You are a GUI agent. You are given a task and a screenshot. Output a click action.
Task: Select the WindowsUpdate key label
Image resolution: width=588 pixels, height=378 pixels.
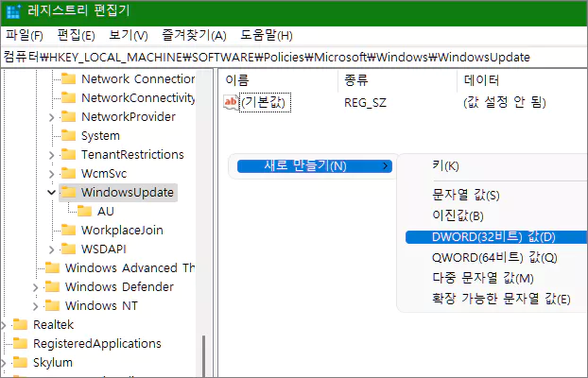(128, 192)
